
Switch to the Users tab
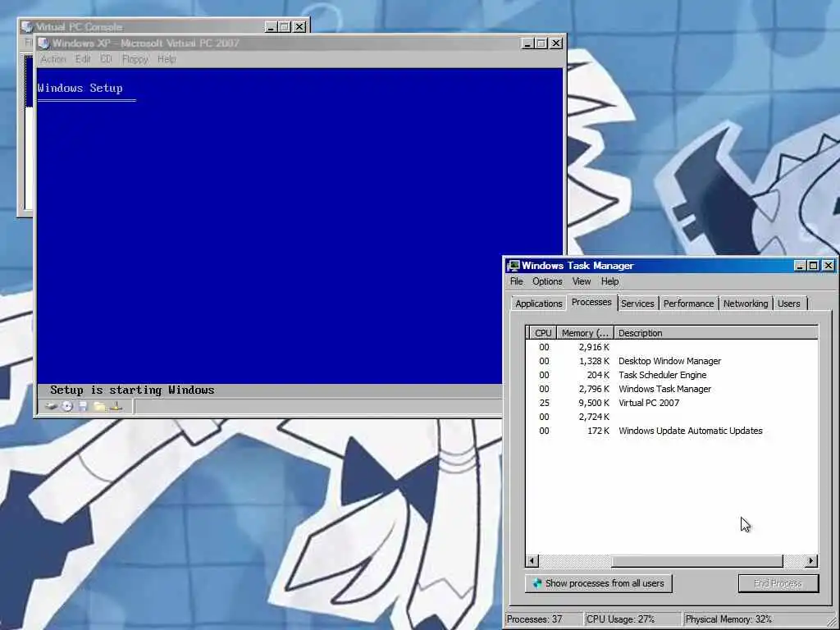pyautogui.click(x=788, y=304)
